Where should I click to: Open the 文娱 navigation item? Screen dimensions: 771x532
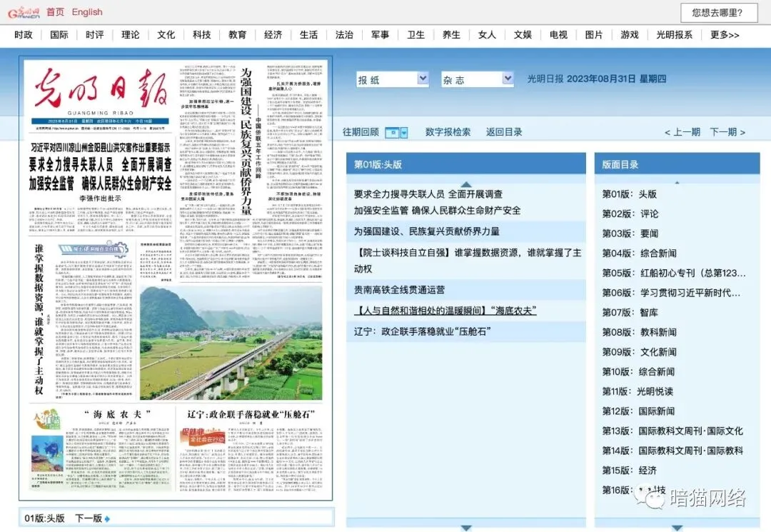(x=522, y=35)
